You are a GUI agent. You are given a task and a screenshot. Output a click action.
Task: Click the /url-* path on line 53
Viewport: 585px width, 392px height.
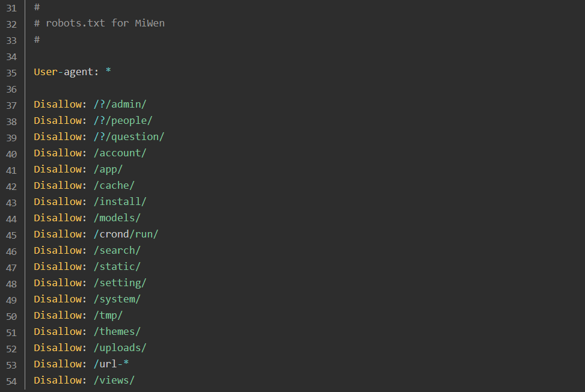[x=111, y=364]
